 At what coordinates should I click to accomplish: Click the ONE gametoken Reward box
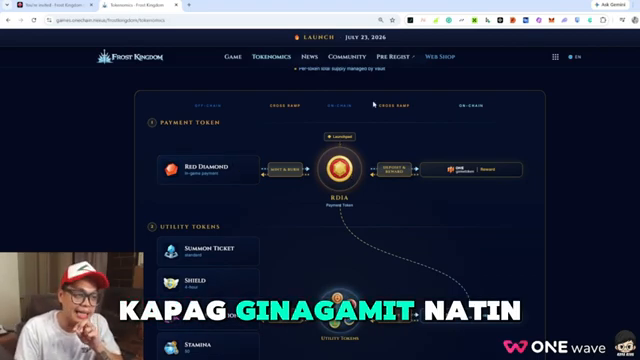(471, 169)
